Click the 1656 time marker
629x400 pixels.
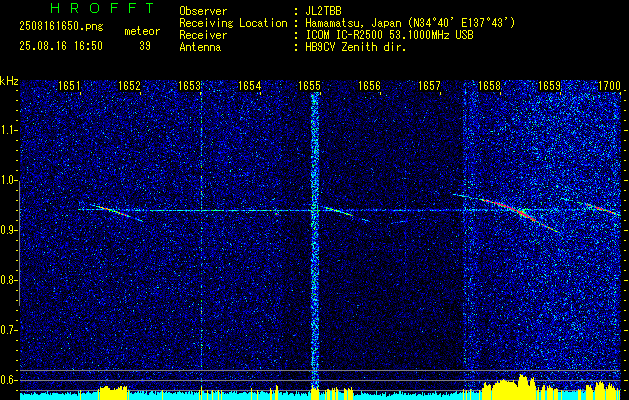(369, 85)
